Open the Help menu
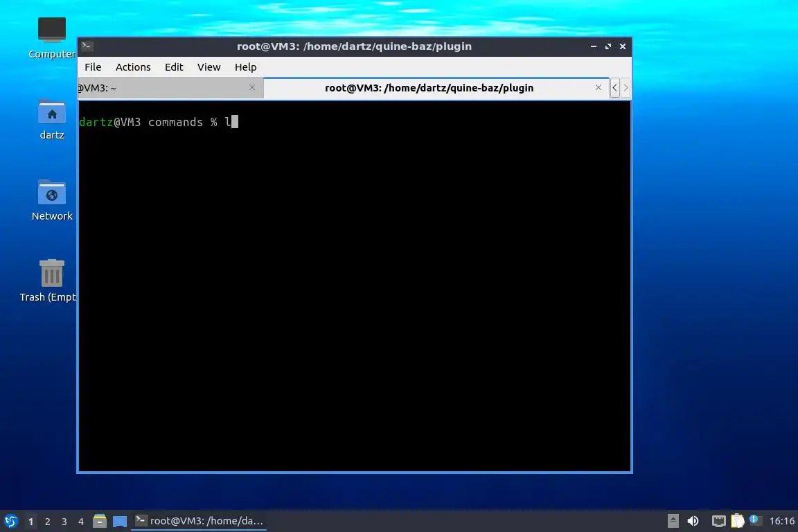Image resolution: width=798 pixels, height=532 pixels. (245, 66)
